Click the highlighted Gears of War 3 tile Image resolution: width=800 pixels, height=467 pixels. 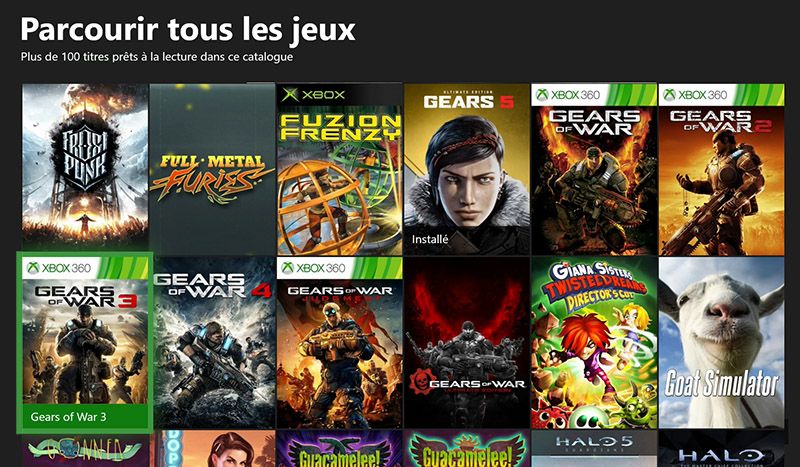click(x=85, y=342)
